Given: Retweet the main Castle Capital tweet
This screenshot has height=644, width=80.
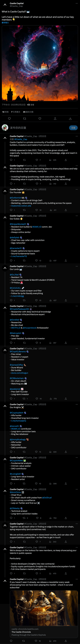Looking at the screenshot, I should [x=24, y=118].
